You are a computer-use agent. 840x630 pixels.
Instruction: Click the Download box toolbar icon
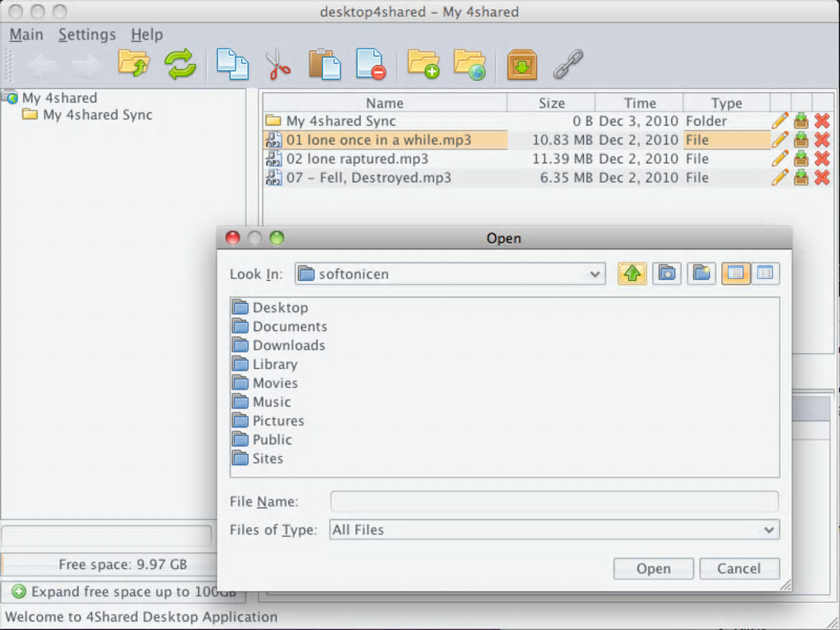point(522,64)
